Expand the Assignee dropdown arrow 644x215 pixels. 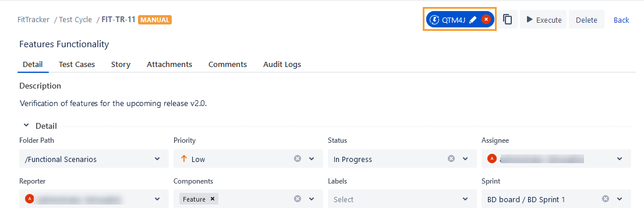(620, 158)
